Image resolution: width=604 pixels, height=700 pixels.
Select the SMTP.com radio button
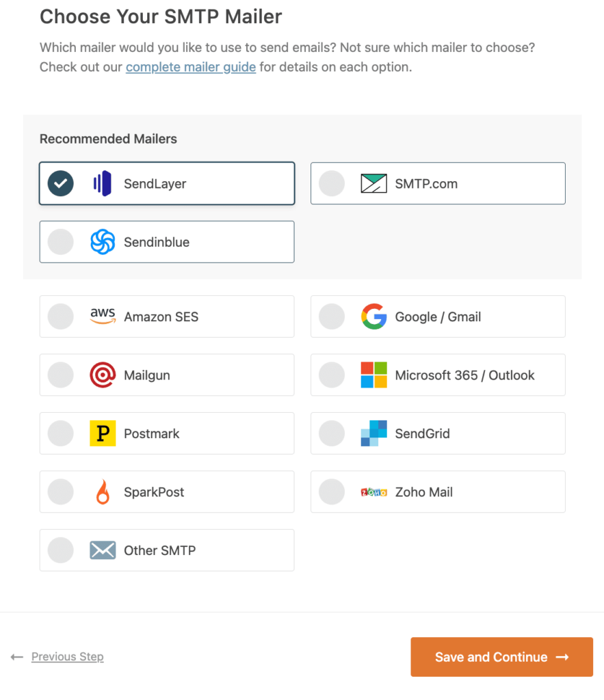(x=332, y=183)
